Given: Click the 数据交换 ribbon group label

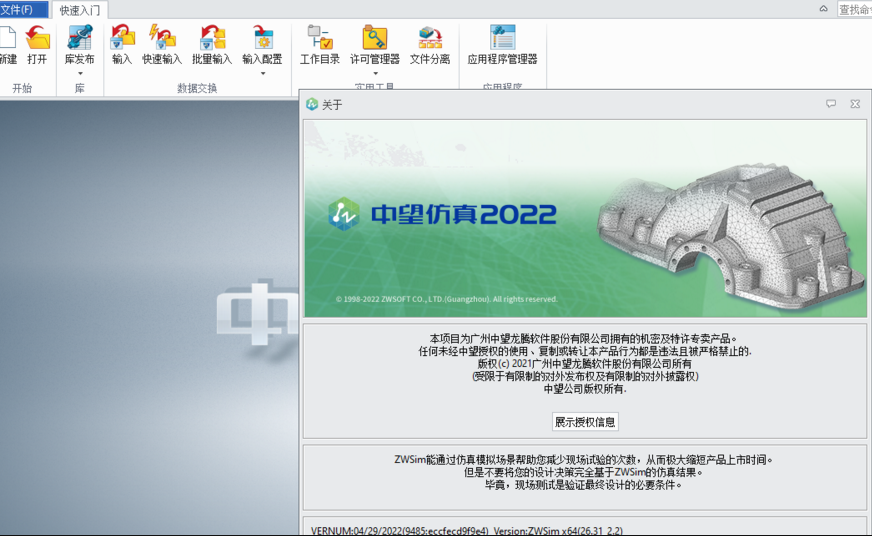Looking at the screenshot, I should point(197,88).
